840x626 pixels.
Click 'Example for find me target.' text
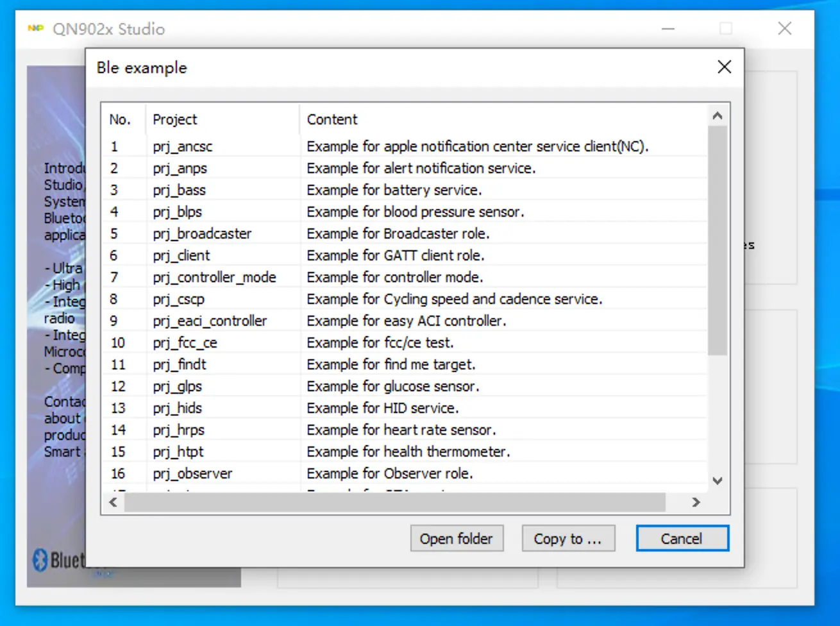[x=391, y=364]
